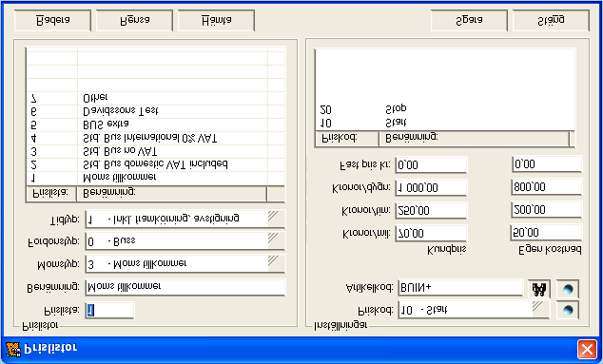The height and width of the screenshot is (364, 603).
Task: Select price code row 10 Start
Action: point(444,124)
